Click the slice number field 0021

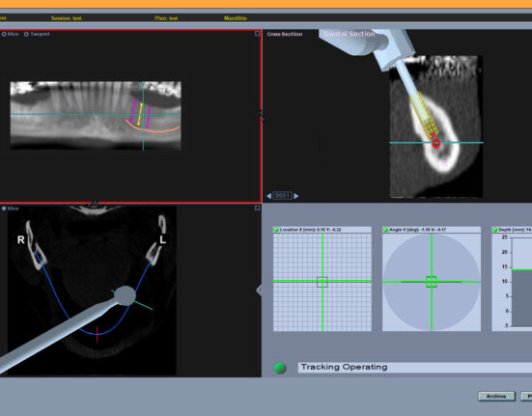point(282,196)
